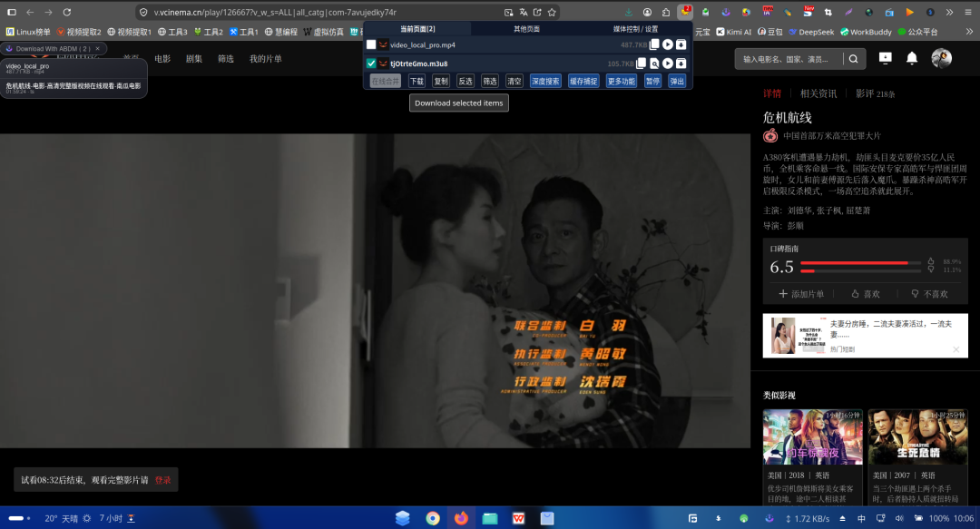Expand the 更多功能 options
This screenshot has width=980, height=529.
[x=622, y=82]
